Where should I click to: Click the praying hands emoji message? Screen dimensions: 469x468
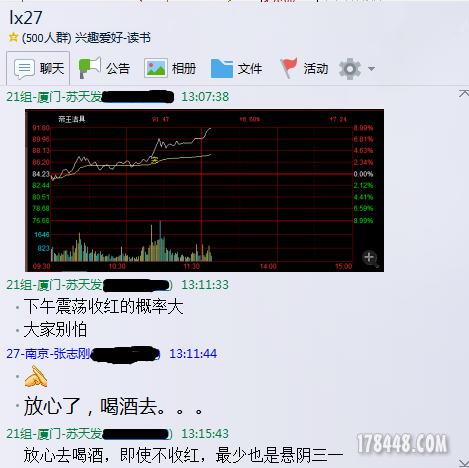[36, 377]
